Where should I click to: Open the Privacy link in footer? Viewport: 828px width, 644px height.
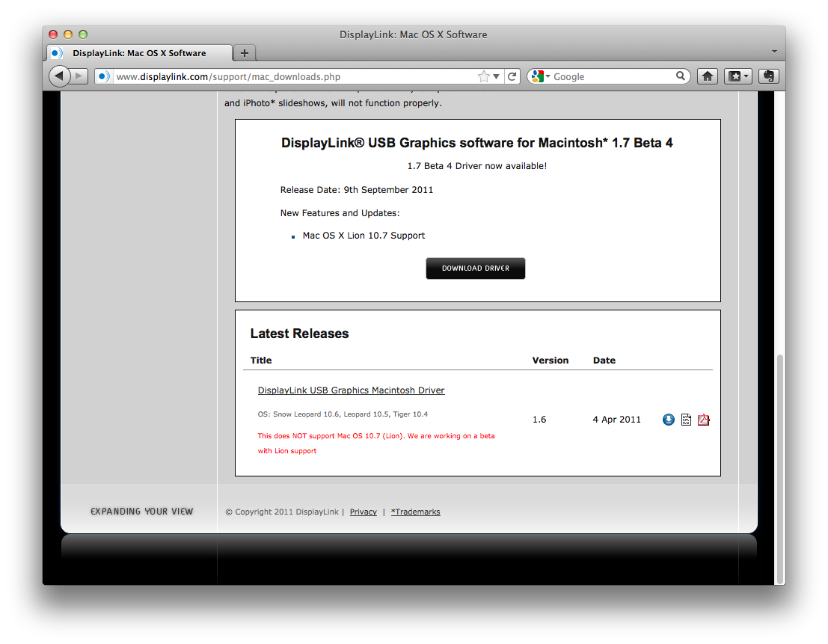pos(364,512)
